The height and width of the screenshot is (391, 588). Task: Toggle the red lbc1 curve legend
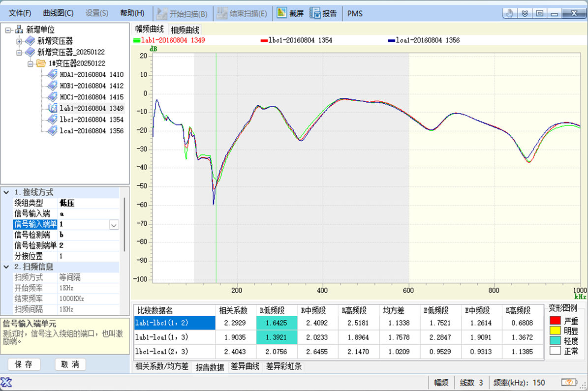(264, 40)
